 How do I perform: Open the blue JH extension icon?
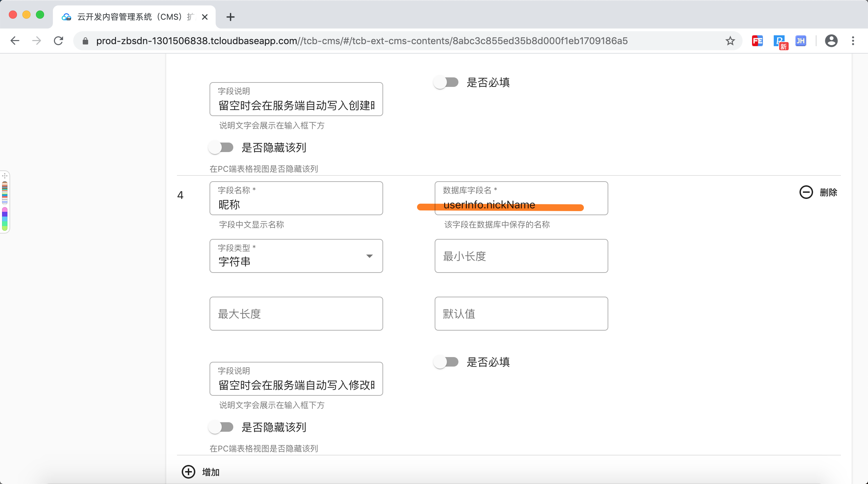[x=801, y=41]
